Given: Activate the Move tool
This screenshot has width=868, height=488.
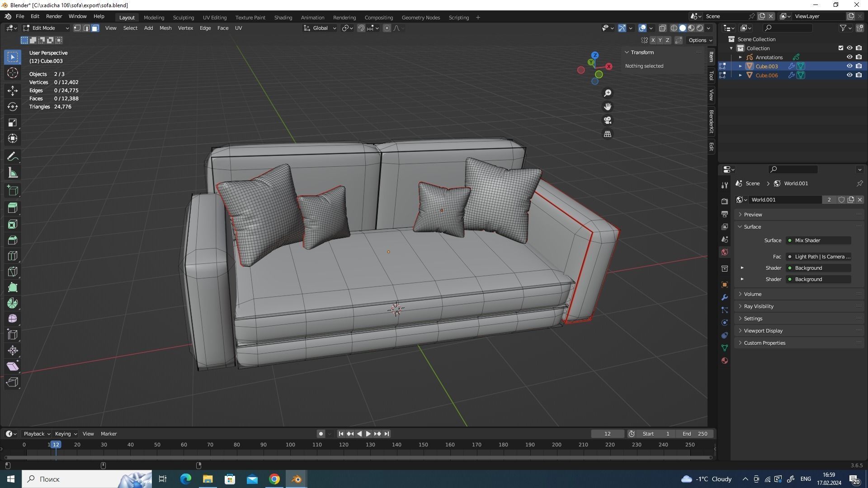Looking at the screenshot, I should point(13,90).
